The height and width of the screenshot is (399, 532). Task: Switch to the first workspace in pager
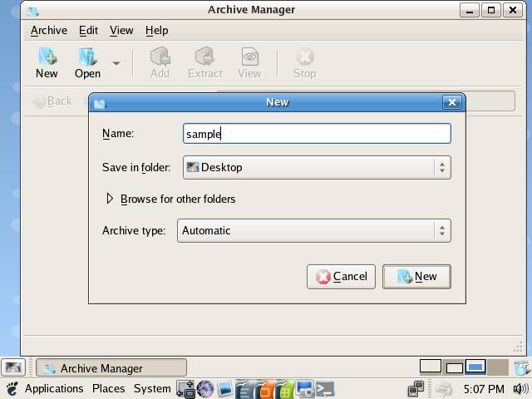point(430,367)
